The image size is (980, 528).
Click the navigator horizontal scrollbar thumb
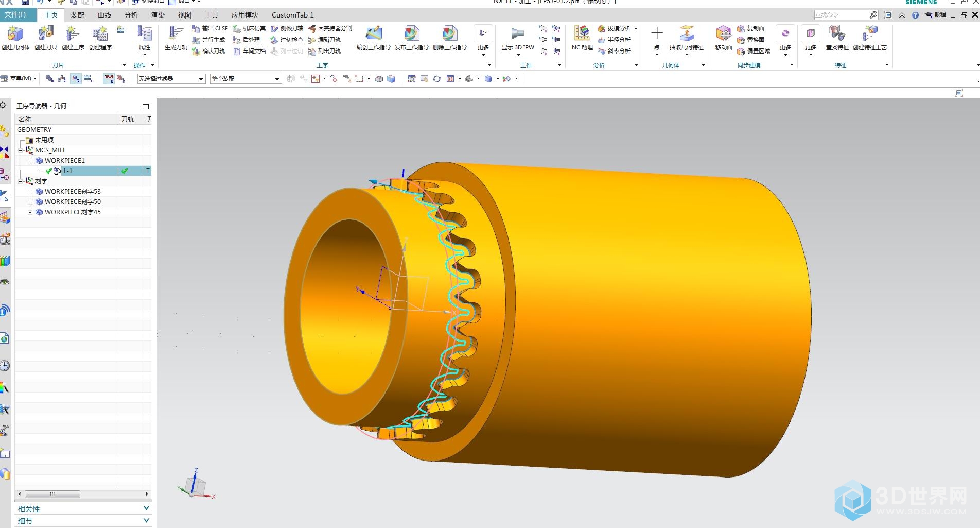(52, 494)
